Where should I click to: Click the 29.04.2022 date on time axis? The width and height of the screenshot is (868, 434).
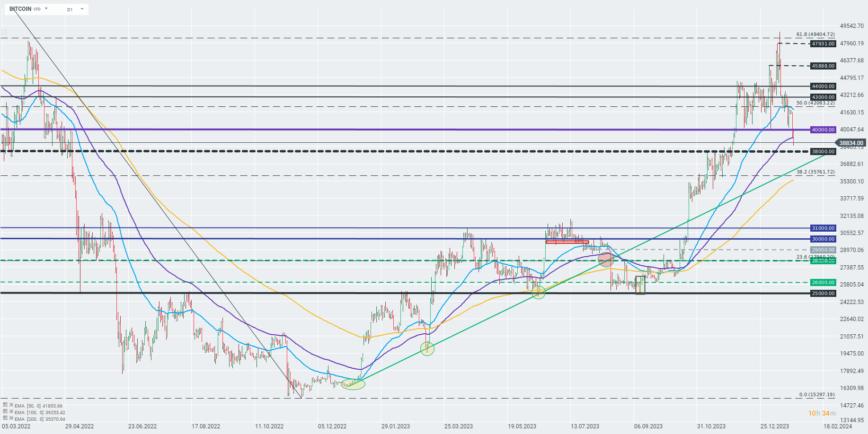point(80,426)
